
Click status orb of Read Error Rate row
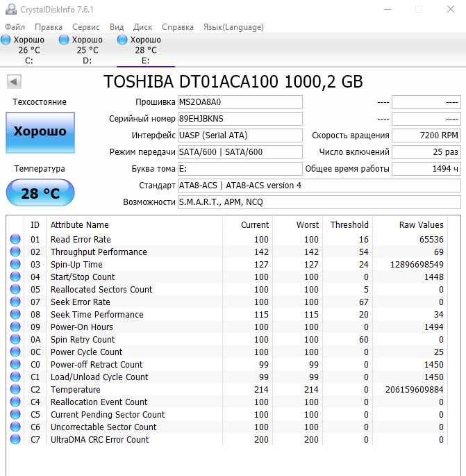click(x=15, y=239)
